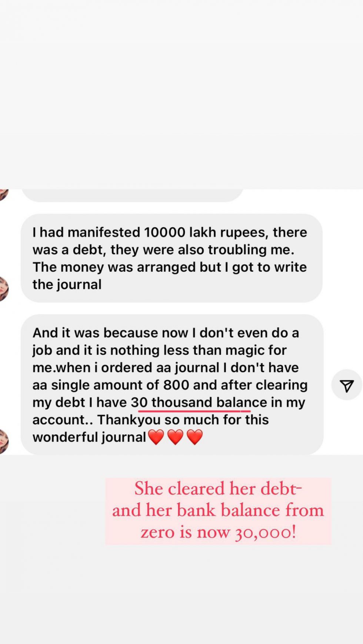Tap the empty gray area above the chat
Viewport: 363px width, 644px height.
point(181,92)
